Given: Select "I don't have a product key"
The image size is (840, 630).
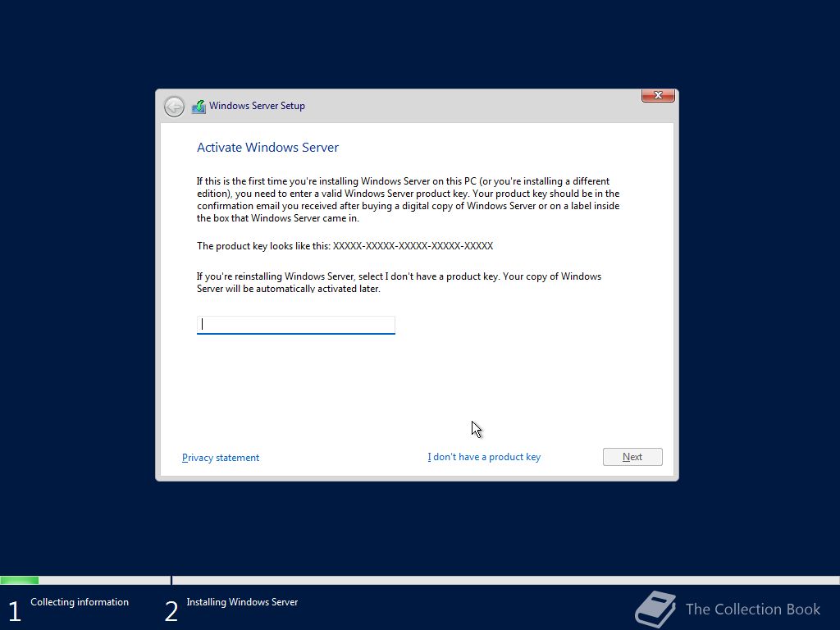Looking at the screenshot, I should click(x=484, y=457).
